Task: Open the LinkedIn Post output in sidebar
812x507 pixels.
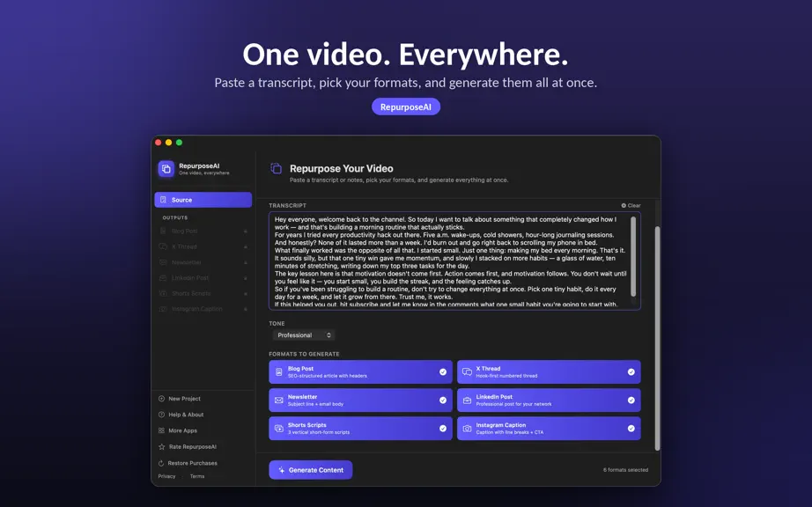Action: (x=203, y=278)
